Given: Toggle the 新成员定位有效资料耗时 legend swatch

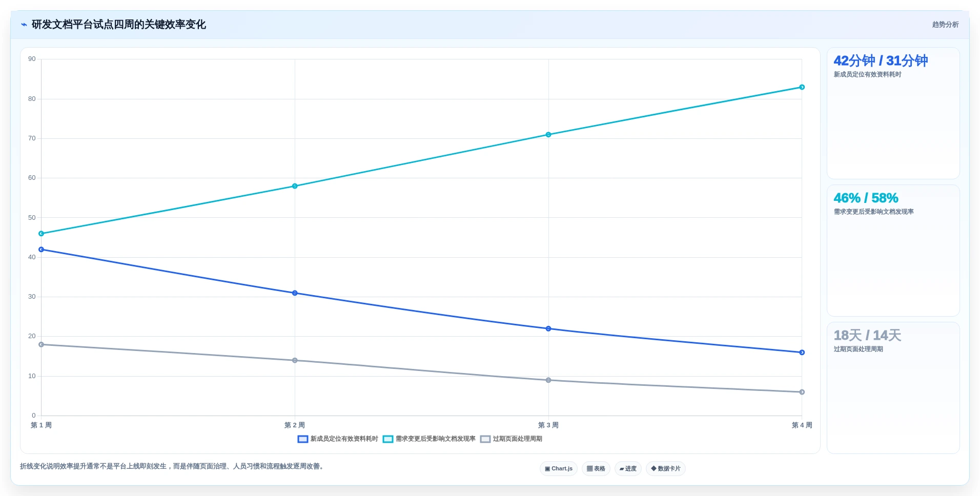Looking at the screenshot, I should pyautogui.click(x=303, y=439).
